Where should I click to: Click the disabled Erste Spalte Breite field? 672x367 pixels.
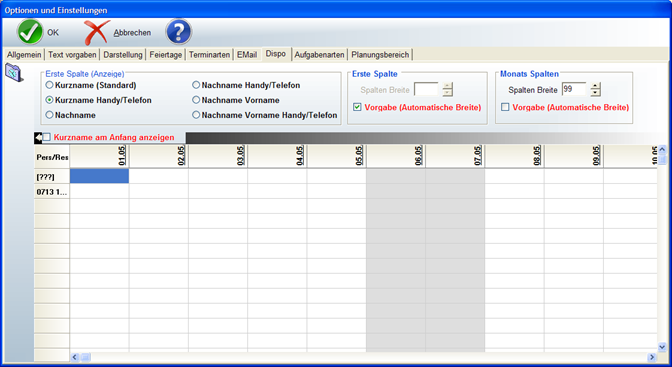(426, 89)
